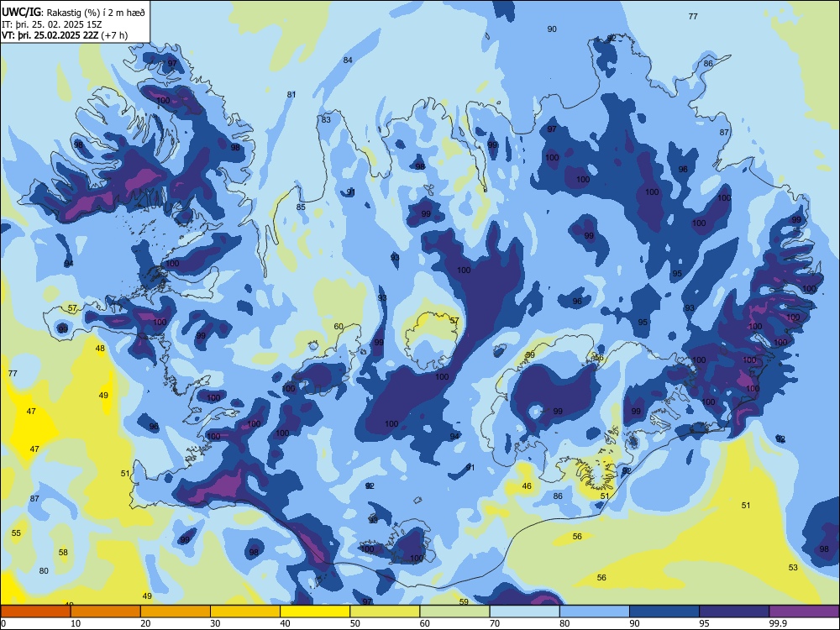Image resolution: width=840 pixels, height=630 pixels.
Task: Click the pale green 60-70 legend swatch
Action: (x=454, y=612)
